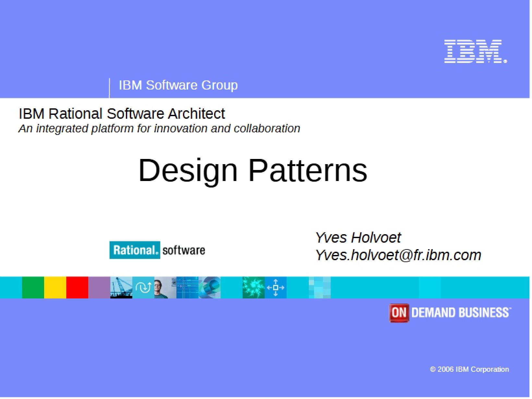
Task: Select the author name "Yves Holvoet"
Action: (x=358, y=237)
